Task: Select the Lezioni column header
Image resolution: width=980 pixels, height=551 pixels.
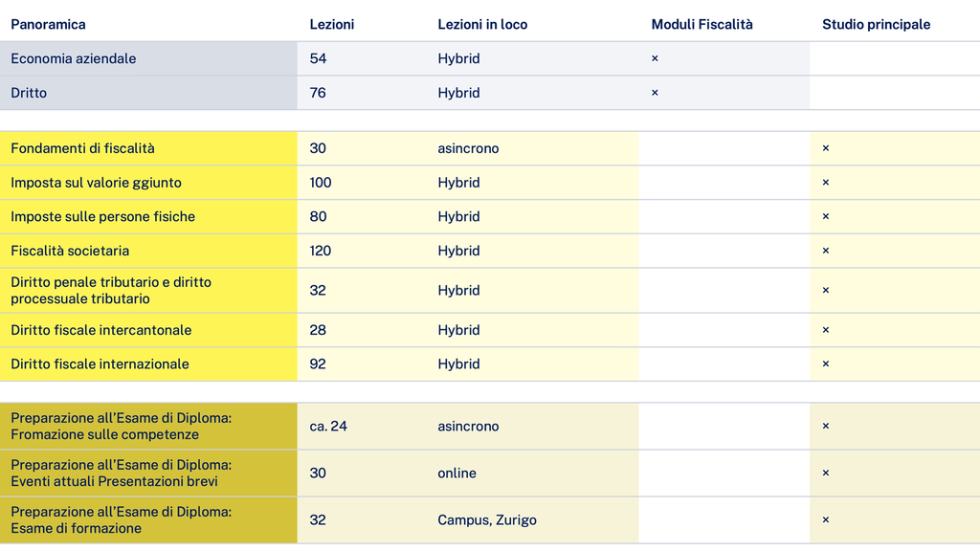Action: (332, 24)
